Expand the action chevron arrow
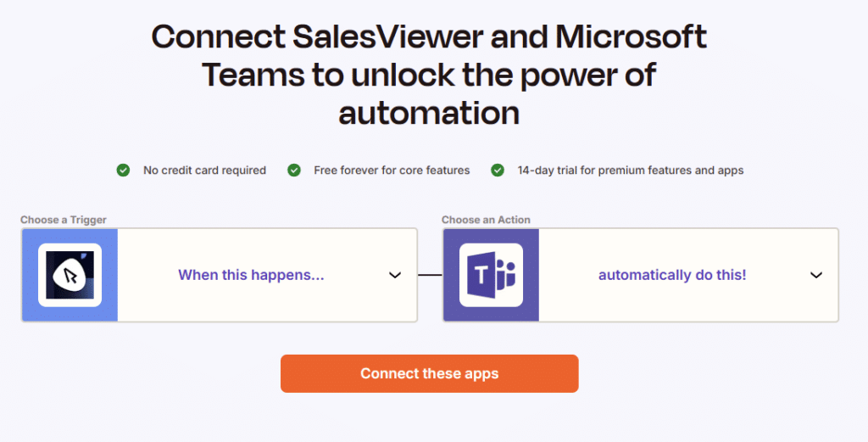The height and width of the screenshot is (442, 868). [816, 275]
